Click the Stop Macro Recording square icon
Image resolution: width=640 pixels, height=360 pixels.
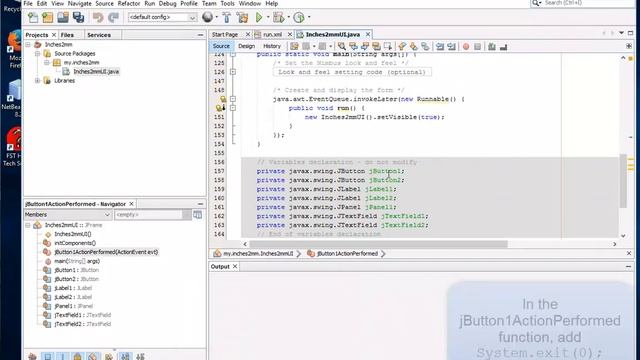[x=478, y=47]
